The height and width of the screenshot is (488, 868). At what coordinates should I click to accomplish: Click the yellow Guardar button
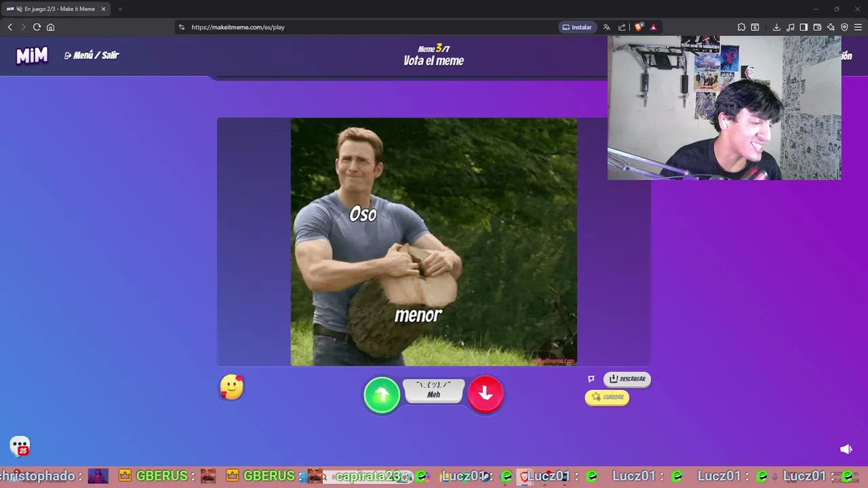pyautogui.click(x=607, y=397)
